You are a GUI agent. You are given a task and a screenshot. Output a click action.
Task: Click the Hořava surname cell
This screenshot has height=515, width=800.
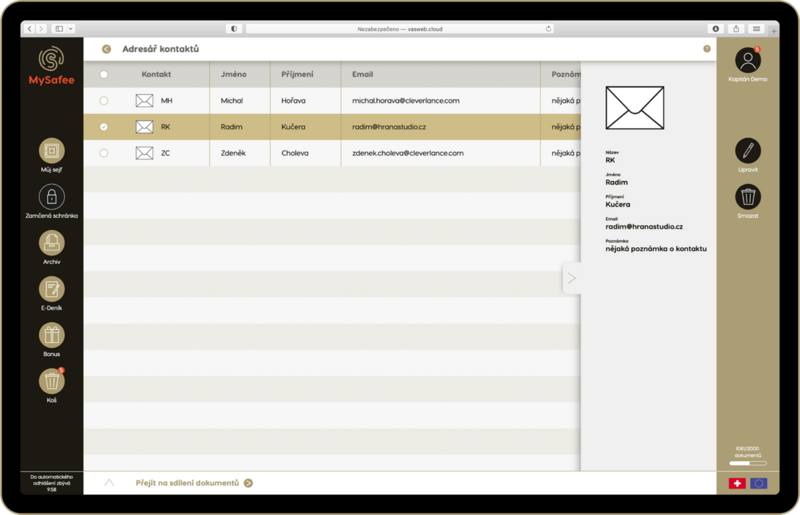[x=293, y=101]
